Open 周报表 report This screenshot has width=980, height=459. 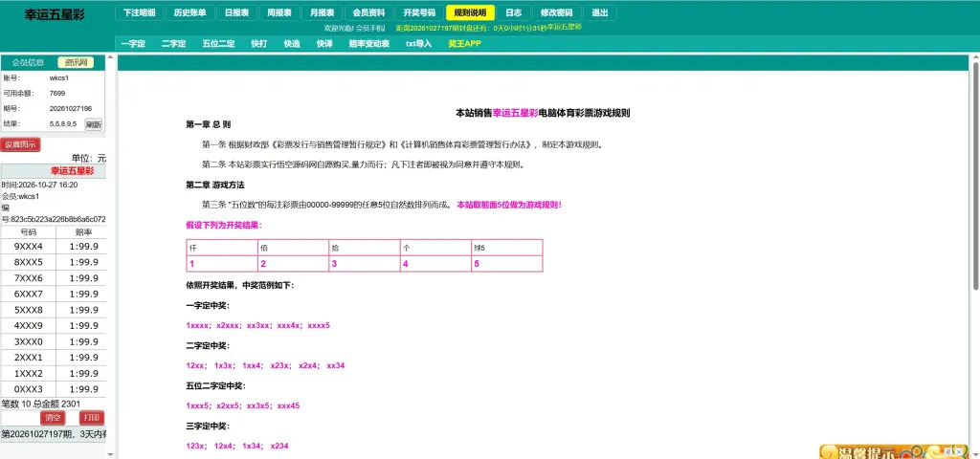point(278,12)
